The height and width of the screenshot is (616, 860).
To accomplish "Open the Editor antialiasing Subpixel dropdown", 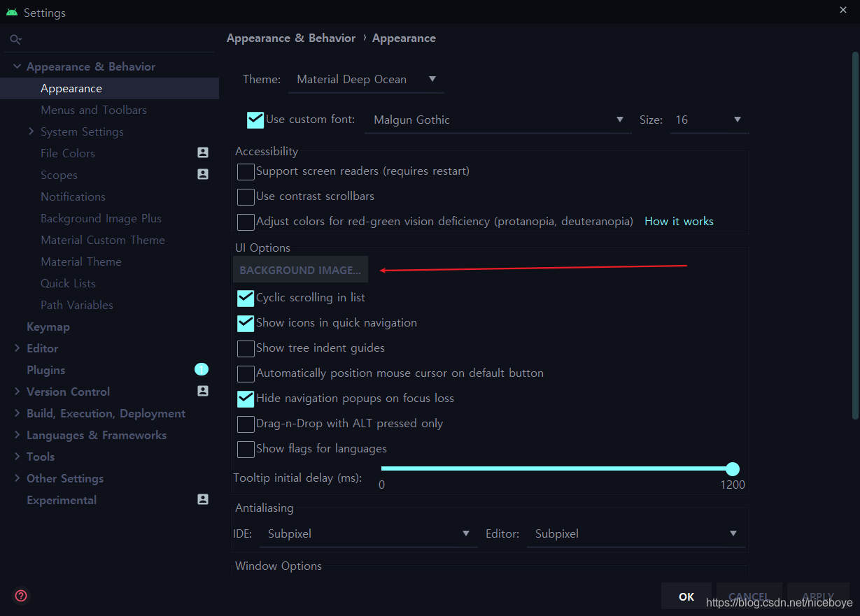I will [x=635, y=534].
